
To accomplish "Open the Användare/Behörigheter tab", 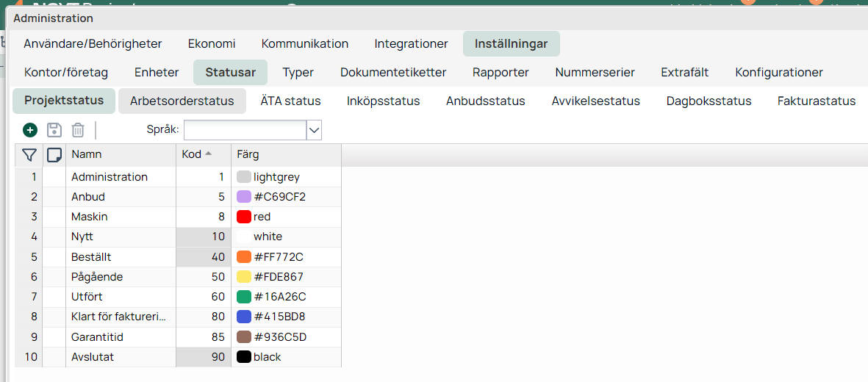I will tap(93, 44).
